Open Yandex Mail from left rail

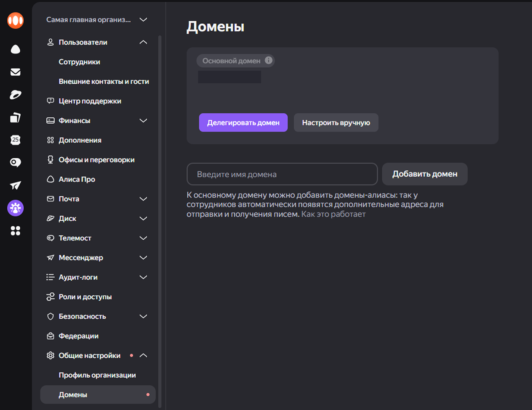click(16, 72)
